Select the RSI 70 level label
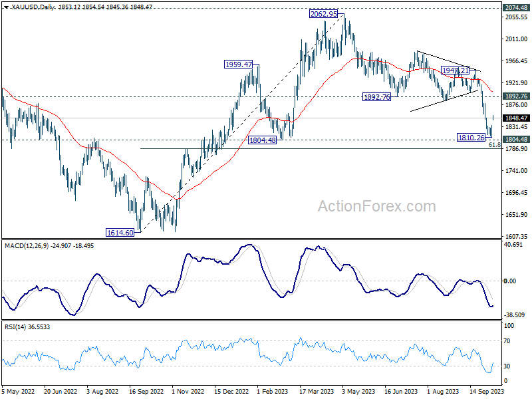This screenshot has width=532, height=399. point(507,341)
